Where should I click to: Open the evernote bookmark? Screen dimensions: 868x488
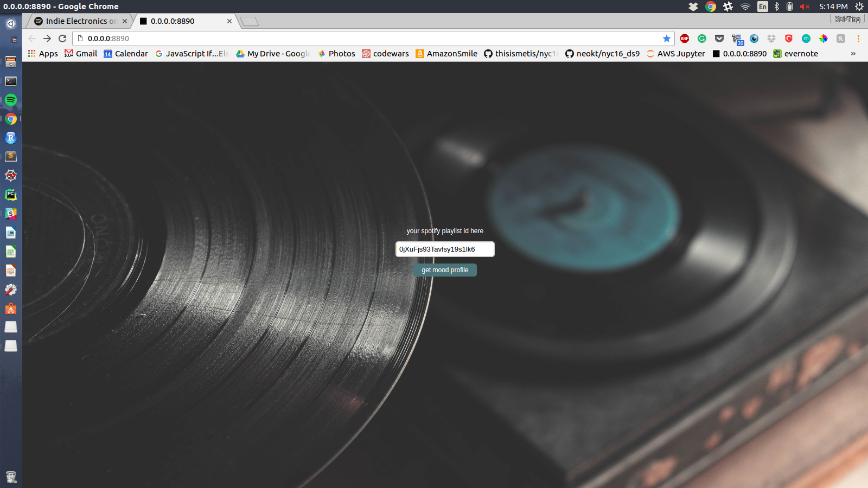(x=795, y=54)
